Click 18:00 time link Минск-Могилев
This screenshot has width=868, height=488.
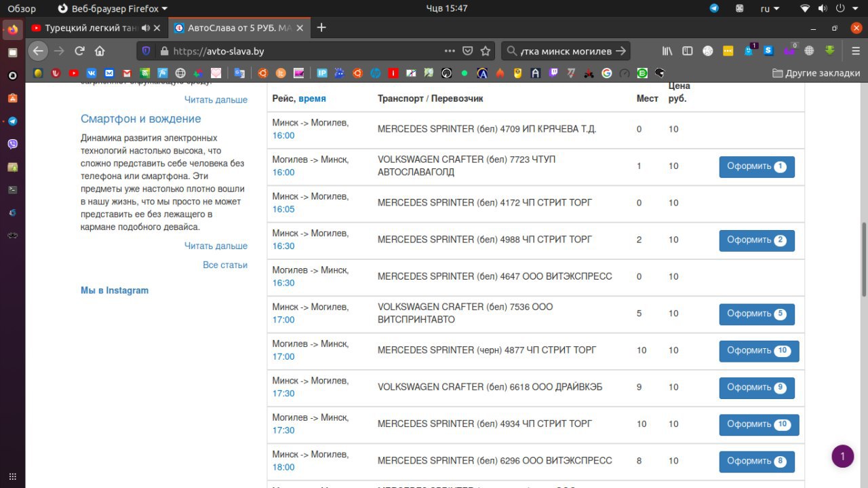[283, 467]
